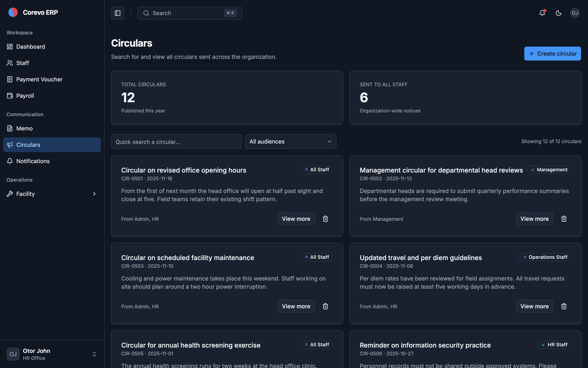View more of office opening hours circular
This screenshot has height=368, width=588.
pyautogui.click(x=296, y=219)
